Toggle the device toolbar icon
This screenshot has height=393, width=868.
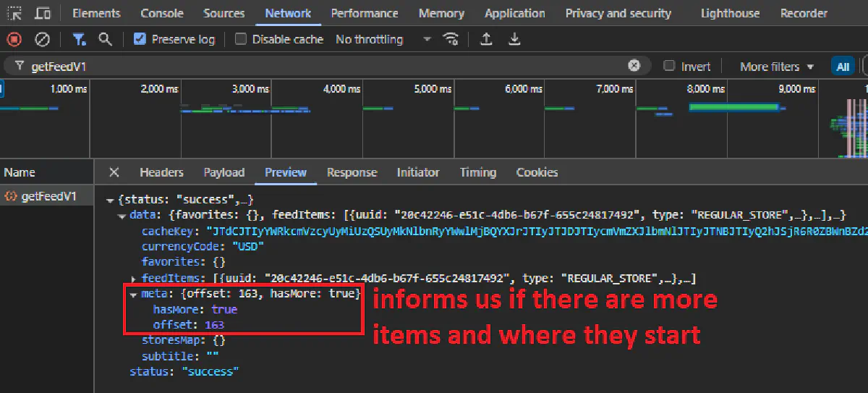coord(43,13)
